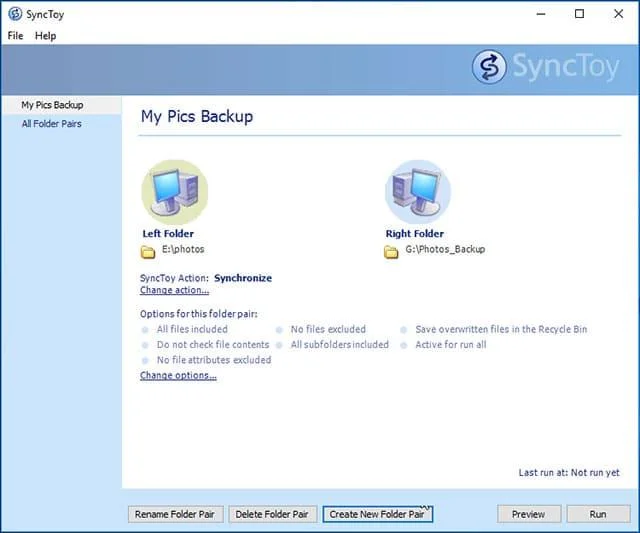Click Create New Folder Pair button
Screen dimensions: 640x533
pos(378,514)
